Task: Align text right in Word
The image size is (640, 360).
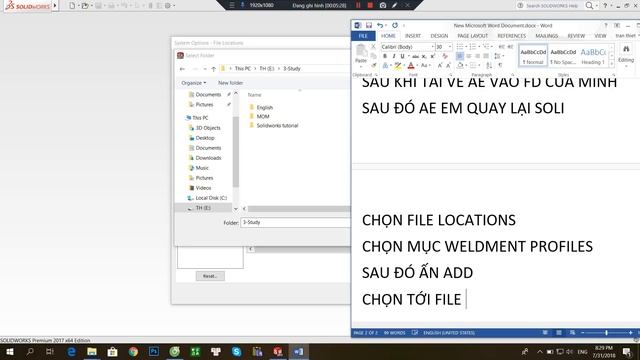Action: point(477,56)
